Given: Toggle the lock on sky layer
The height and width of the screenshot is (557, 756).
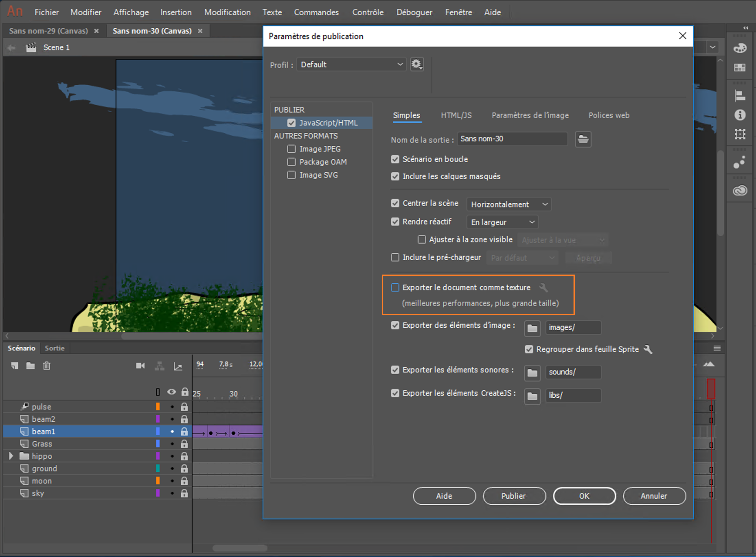Looking at the screenshot, I should 185,493.
